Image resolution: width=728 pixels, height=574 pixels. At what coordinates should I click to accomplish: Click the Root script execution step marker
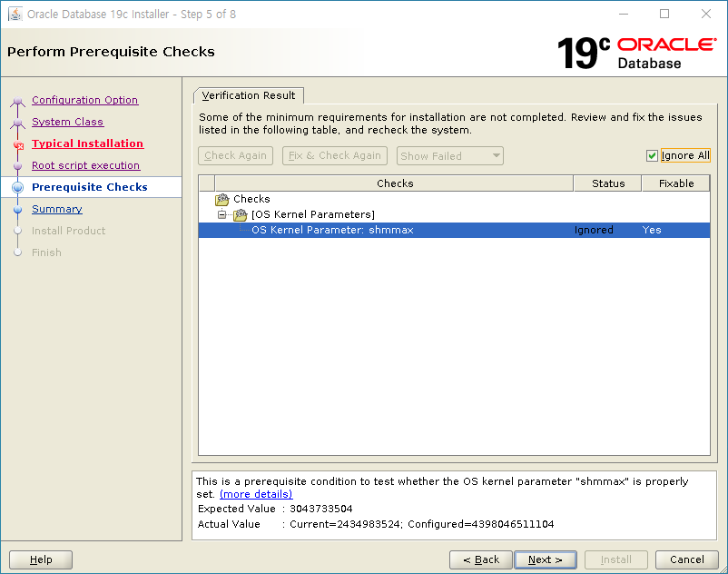coord(17,166)
